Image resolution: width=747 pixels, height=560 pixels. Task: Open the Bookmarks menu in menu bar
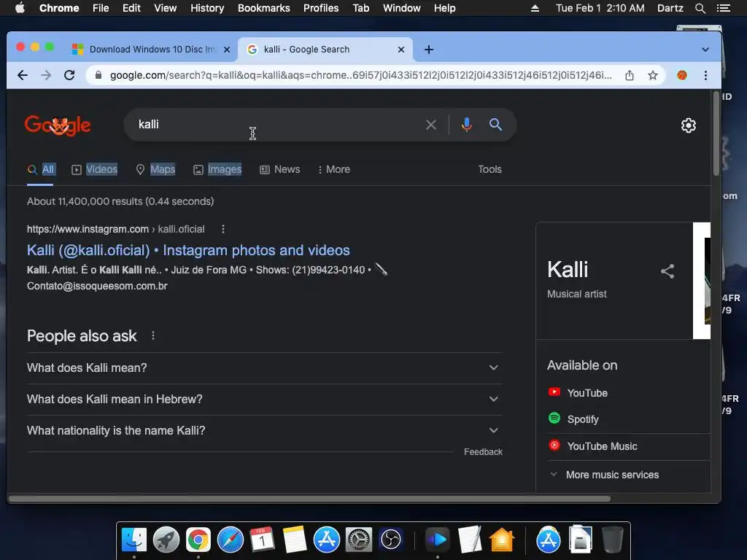[x=263, y=8]
